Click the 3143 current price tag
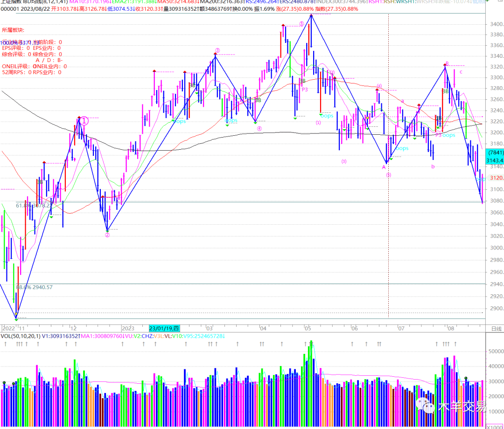 tap(495, 160)
